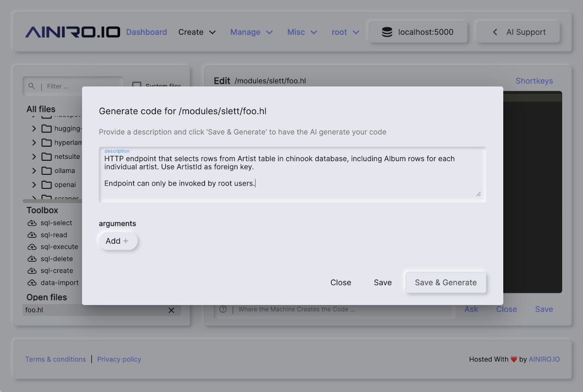Open the Shortkeys link
Image resolution: width=583 pixels, height=392 pixels.
click(x=534, y=81)
